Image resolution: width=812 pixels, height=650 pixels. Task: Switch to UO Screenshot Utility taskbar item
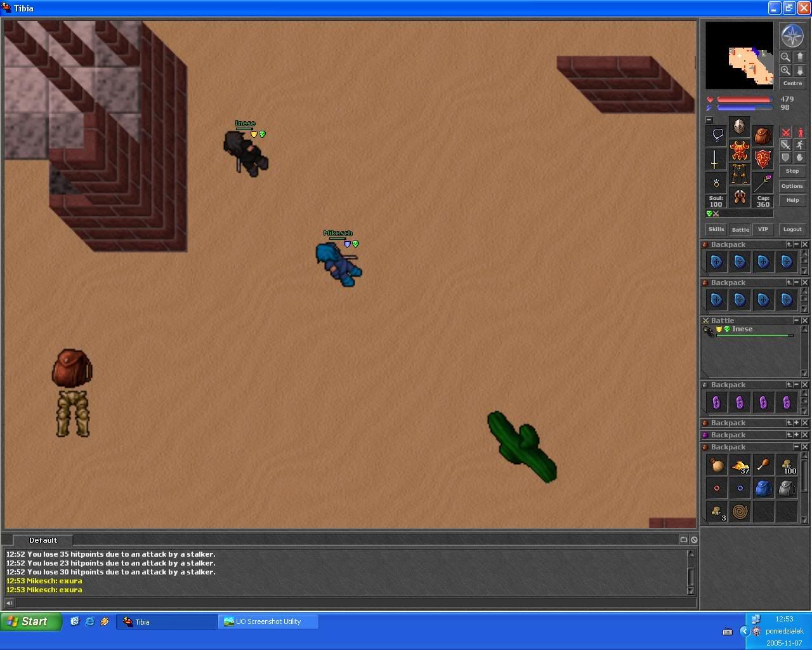point(268,622)
